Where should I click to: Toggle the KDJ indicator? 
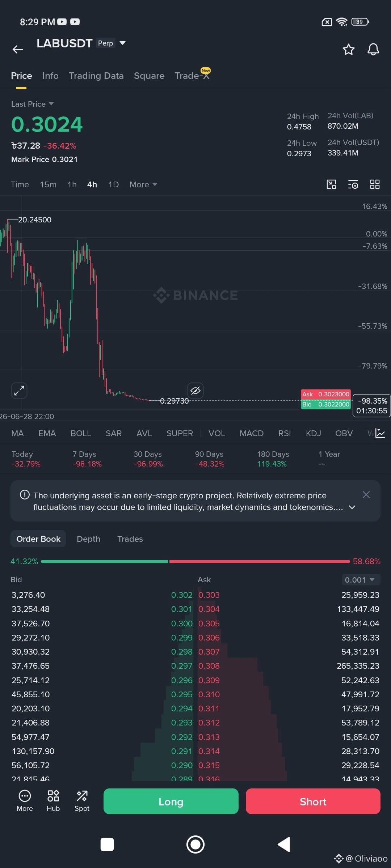(x=314, y=433)
